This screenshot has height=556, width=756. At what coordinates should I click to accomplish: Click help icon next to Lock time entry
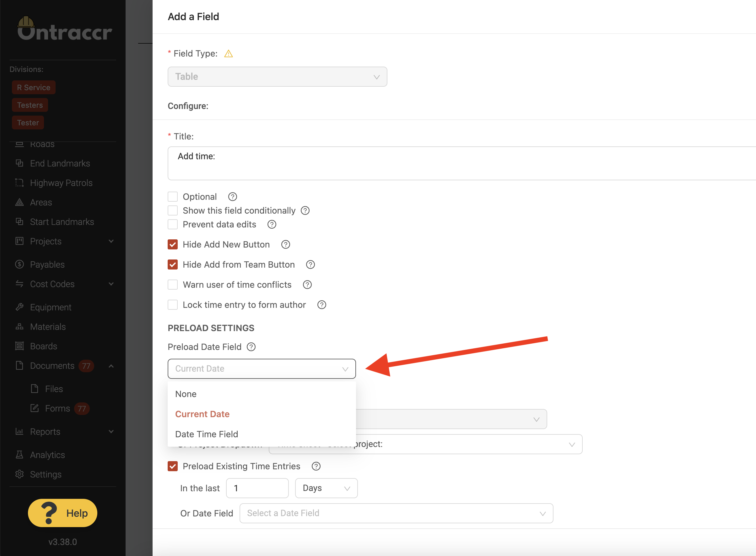tap(321, 305)
